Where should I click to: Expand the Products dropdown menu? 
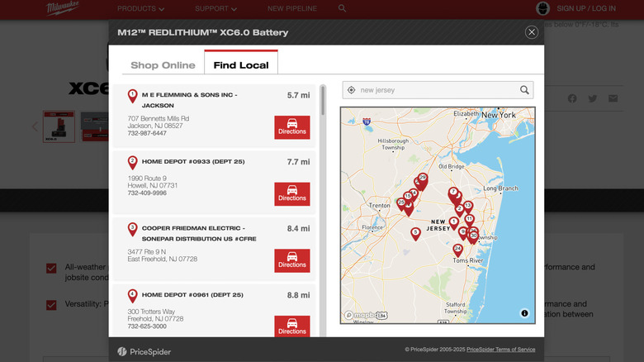pyautogui.click(x=140, y=8)
